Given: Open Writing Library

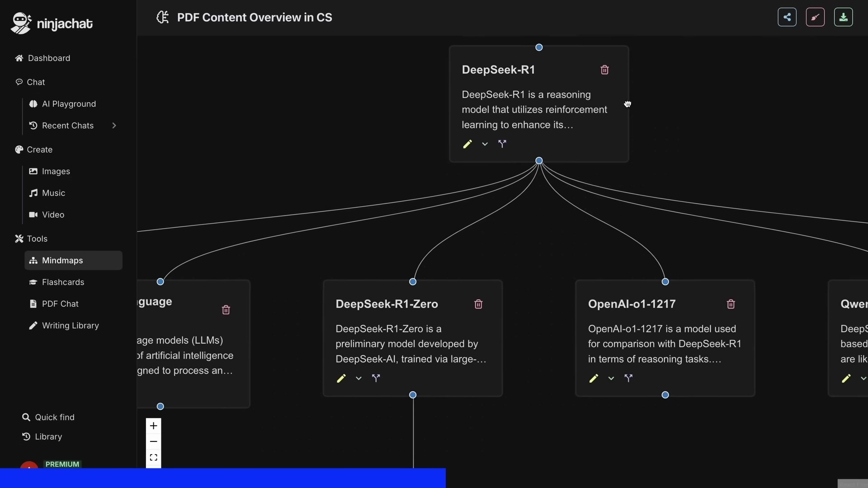Looking at the screenshot, I should click(x=64, y=326).
